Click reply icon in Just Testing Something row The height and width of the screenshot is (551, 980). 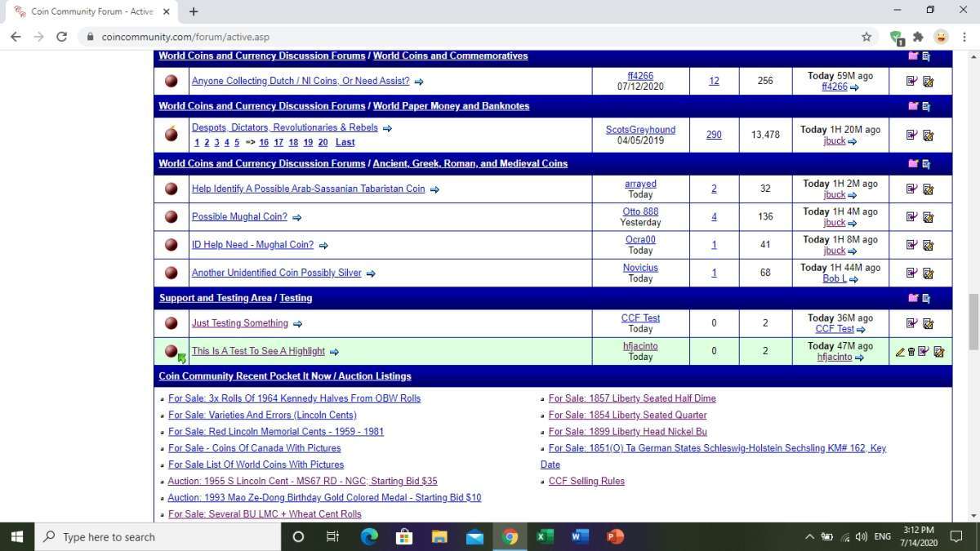tap(911, 323)
